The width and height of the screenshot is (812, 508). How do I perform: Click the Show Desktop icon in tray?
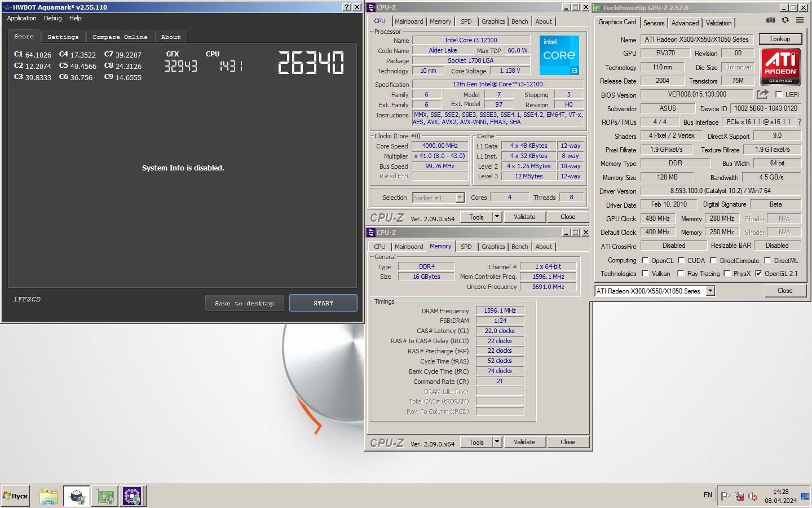tap(805, 496)
